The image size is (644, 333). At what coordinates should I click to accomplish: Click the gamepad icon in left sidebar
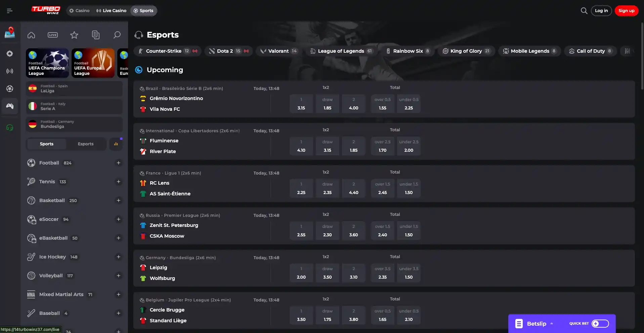pyautogui.click(x=10, y=106)
